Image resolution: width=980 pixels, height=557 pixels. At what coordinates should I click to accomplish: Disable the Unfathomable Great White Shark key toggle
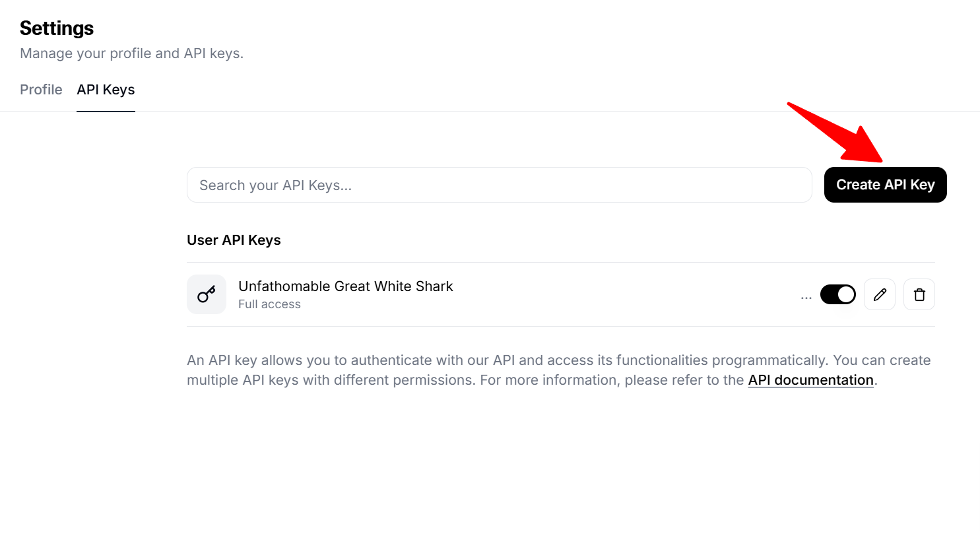coord(838,294)
